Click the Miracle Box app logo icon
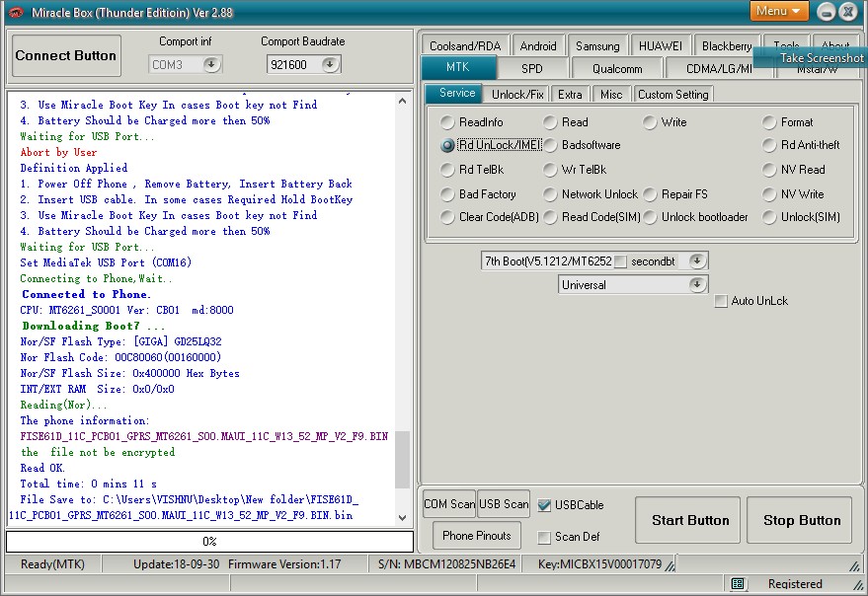 pyautogui.click(x=16, y=12)
